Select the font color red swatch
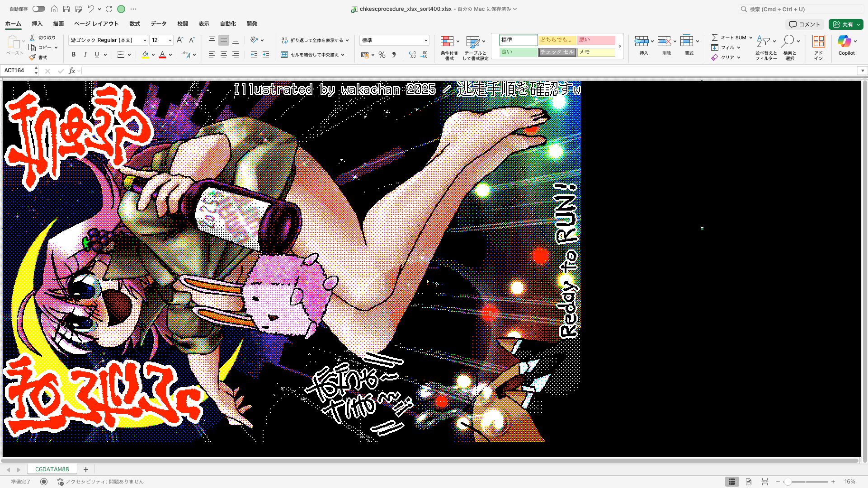The height and width of the screenshot is (488, 868). pos(162,54)
